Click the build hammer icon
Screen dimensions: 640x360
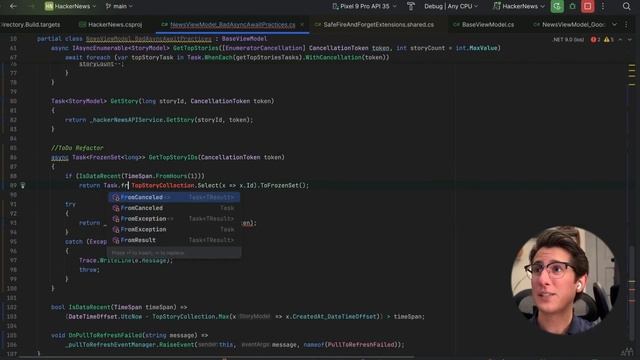coord(411,6)
